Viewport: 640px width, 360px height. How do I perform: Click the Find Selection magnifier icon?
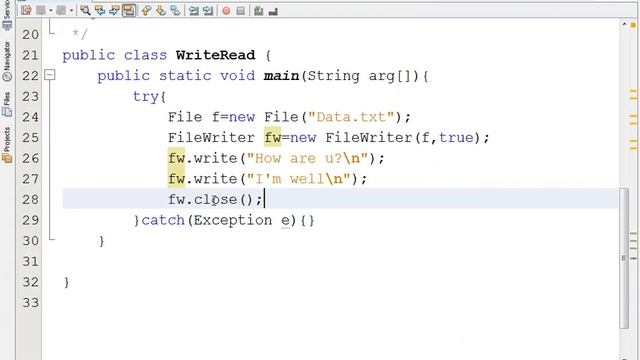click(x=85, y=11)
